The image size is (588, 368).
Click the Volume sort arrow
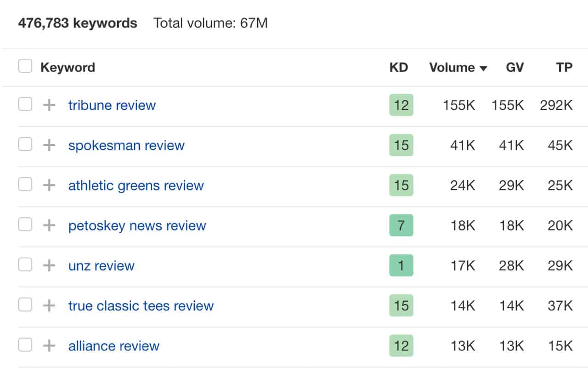[484, 68]
